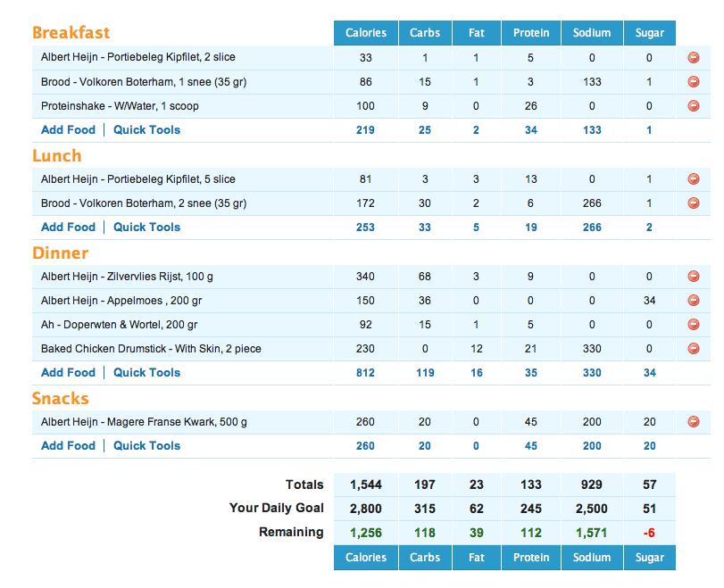
Task: Open Quick Tools for Lunch
Action: pyautogui.click(x=146, y=228)
